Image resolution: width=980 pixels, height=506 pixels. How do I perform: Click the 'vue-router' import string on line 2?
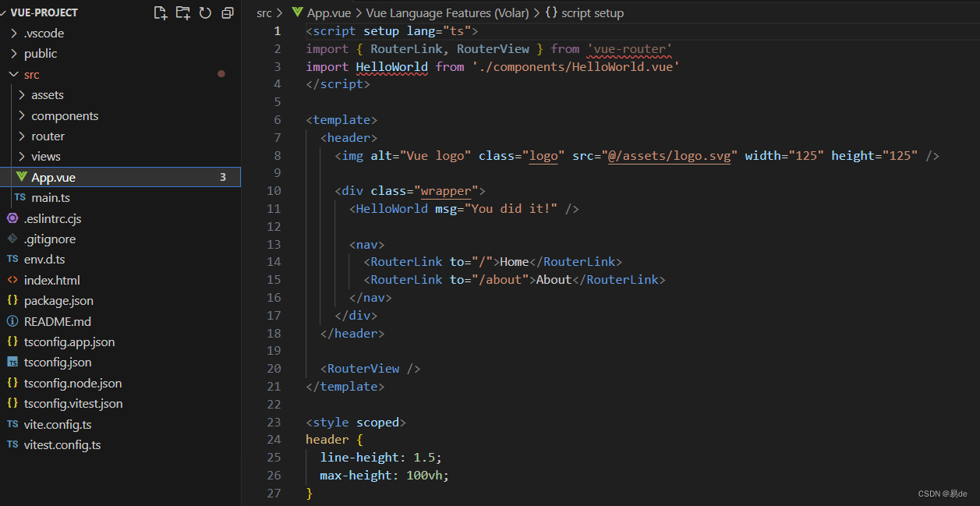point(630,48)
